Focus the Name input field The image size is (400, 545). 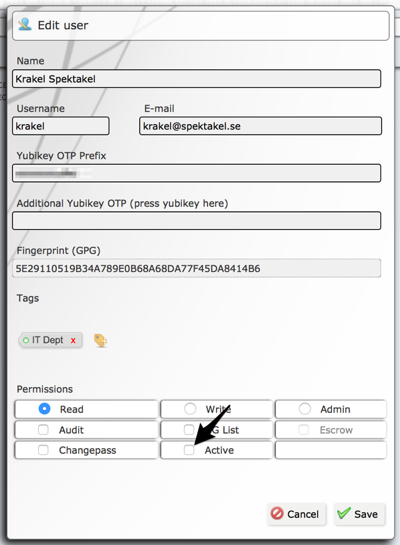pyautogui.click(x=197, y=79)
